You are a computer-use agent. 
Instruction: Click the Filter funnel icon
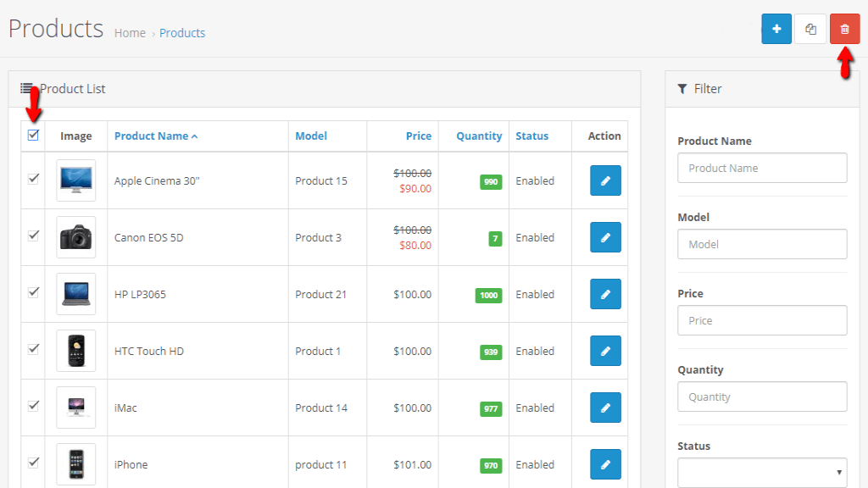[682, 88]
